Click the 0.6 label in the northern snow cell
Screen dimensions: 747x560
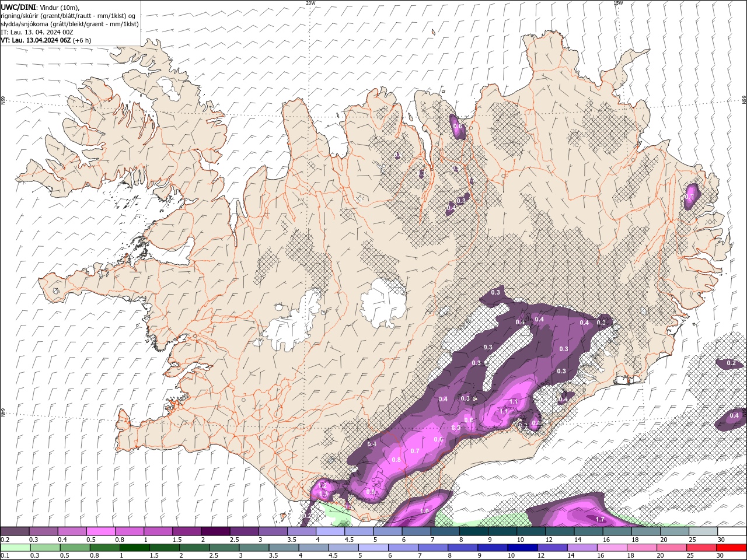tap(458, 126)
